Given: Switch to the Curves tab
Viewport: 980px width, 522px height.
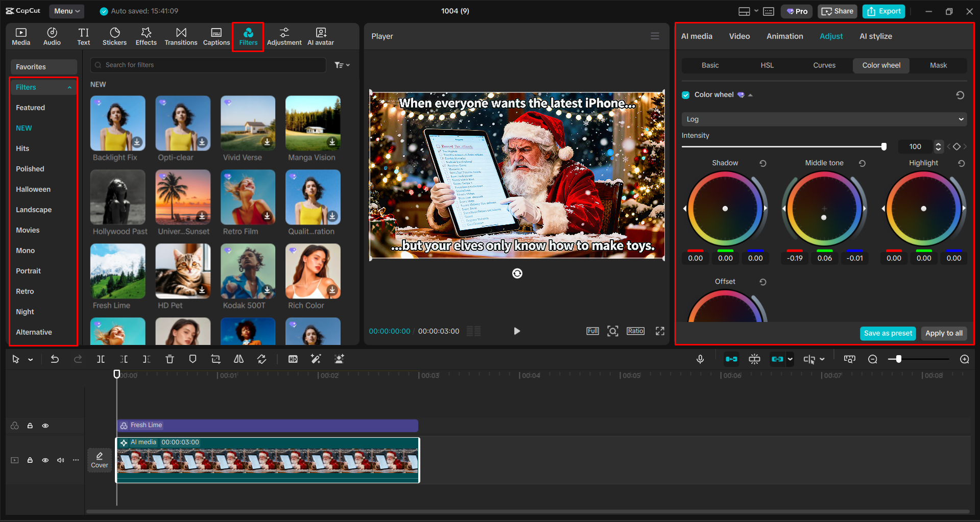Looking at the screenshot, I should click(x=824, y=65).
